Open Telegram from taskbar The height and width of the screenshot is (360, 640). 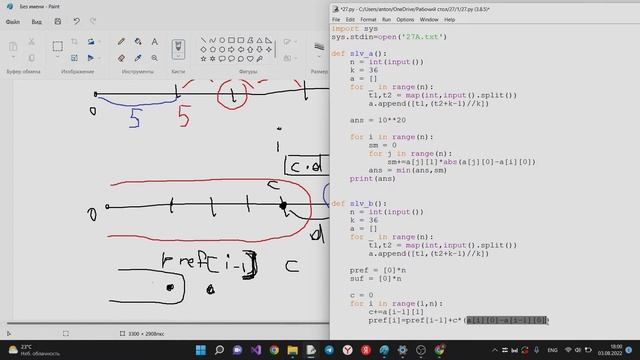329,350
